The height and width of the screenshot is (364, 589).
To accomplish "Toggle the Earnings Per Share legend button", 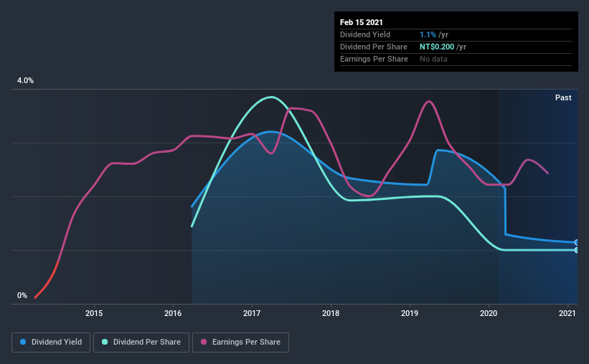I will 240,343.
